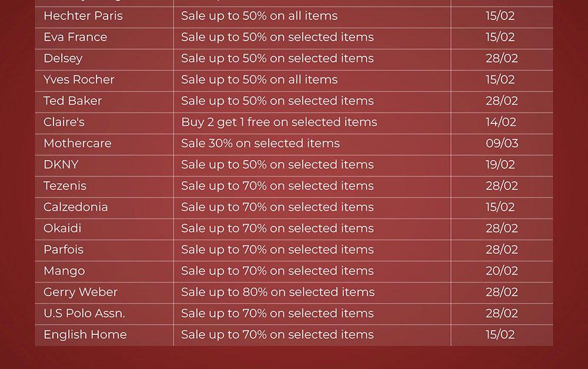Select the Sale 30% on selected items text

(x=260, y=143)
